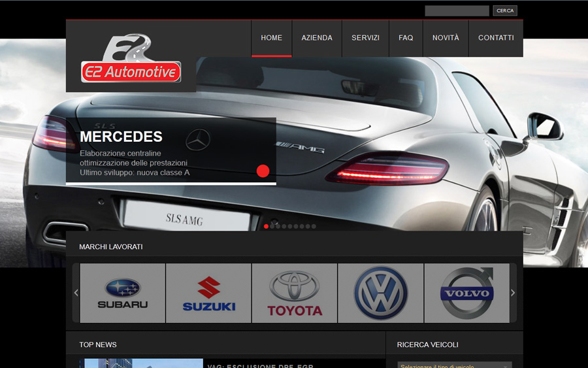
Task: Select the Suzuki brand logo
Action: click(208, 293)
